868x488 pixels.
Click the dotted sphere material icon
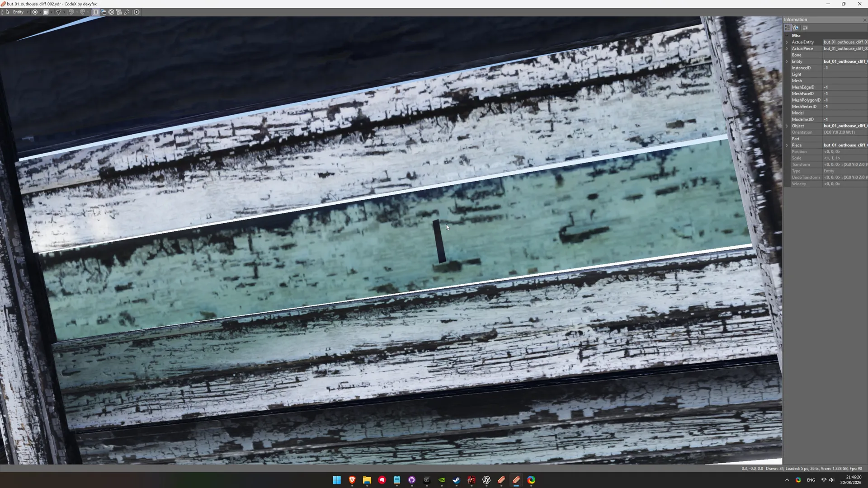point(111,12)
